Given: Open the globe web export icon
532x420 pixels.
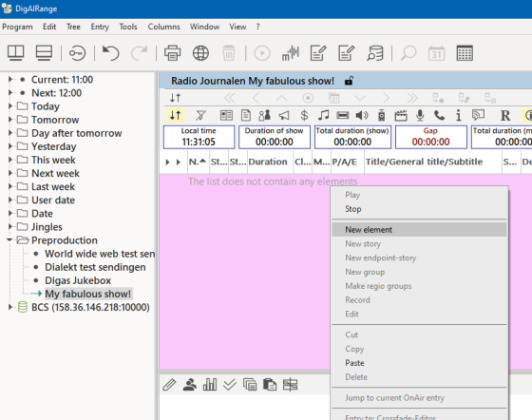Looking at the screenshot, I should point(200,53).
